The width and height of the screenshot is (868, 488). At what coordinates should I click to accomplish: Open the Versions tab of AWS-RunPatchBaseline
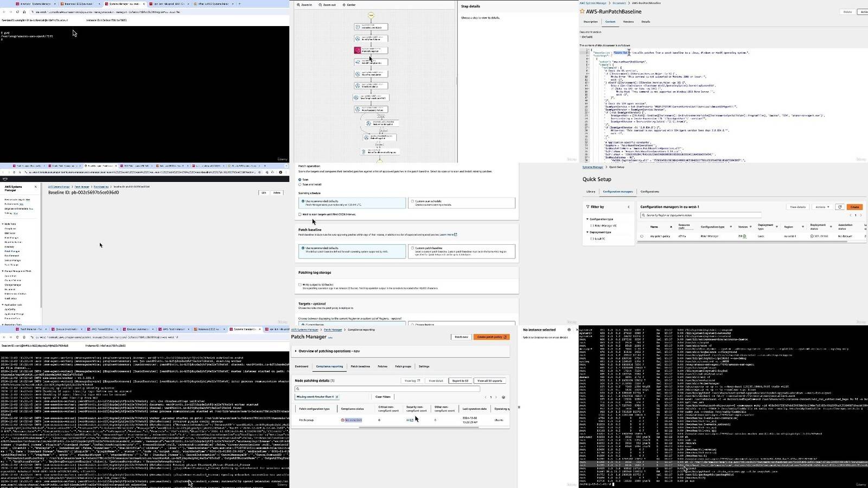click(628, 22)
